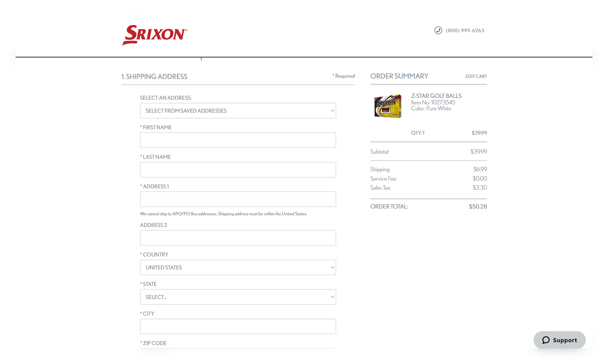Click the Sales Tax $3.30 value

(x=480, y=188)
